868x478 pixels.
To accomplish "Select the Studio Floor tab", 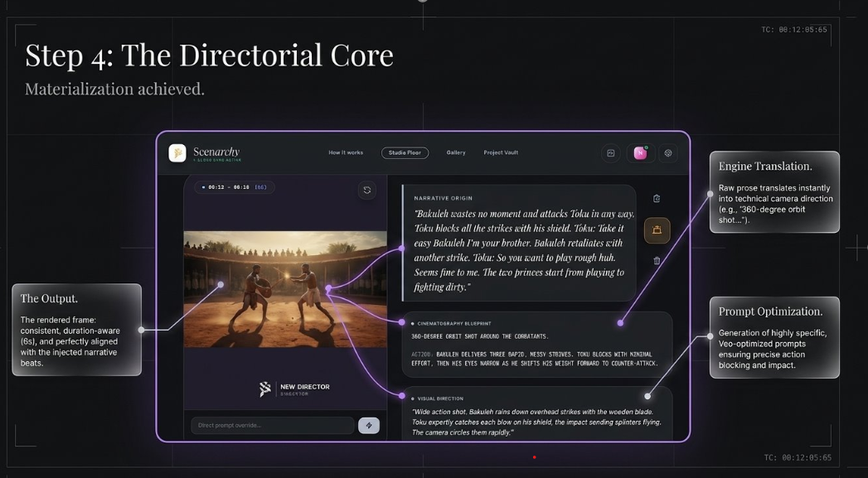I will click(x=405, y=152).
